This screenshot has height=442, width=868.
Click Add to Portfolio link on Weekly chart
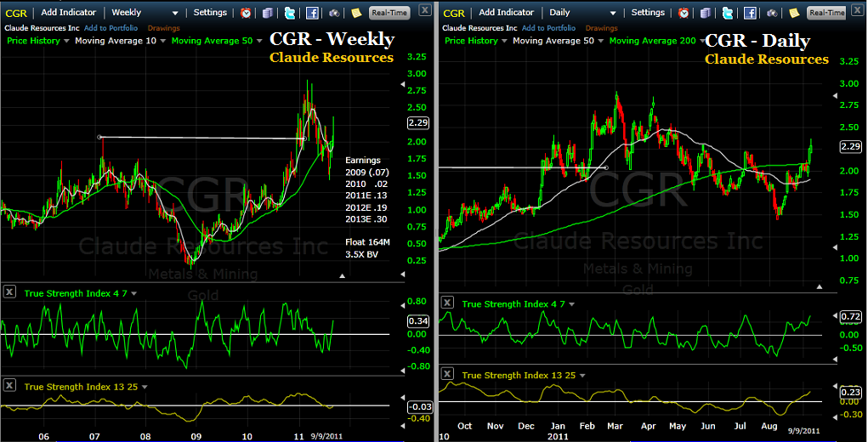pos(111,28)
